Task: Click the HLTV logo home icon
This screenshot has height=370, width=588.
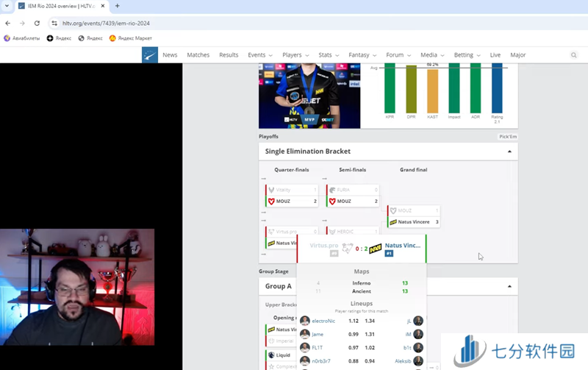Action: (150, 54)
